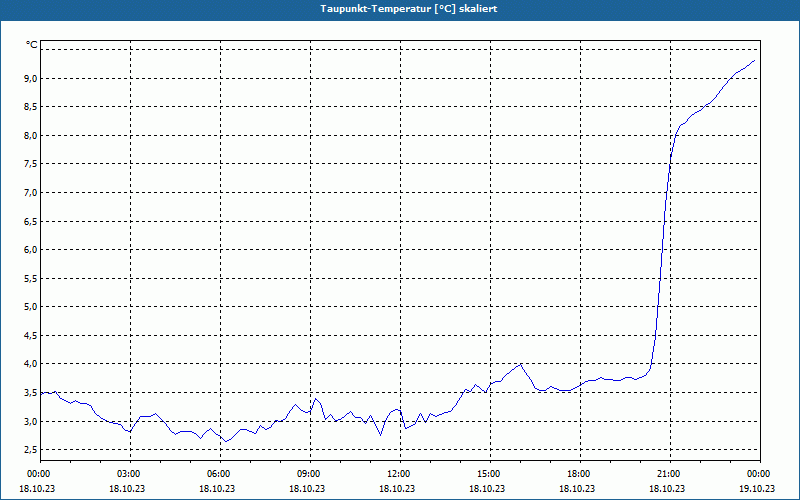Viewport: 800px width, 500px height.
Task: Click the 06:00 time label
Action: [220, 474]
